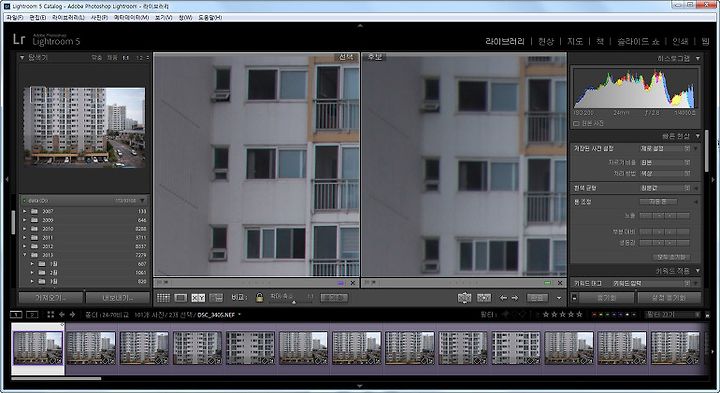Click the Import button

pos(51,298)
